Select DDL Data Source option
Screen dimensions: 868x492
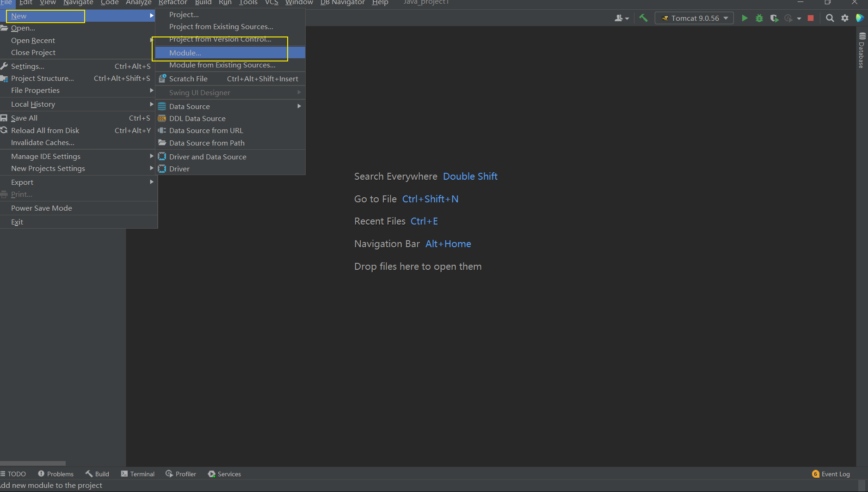pyautogui.click(x=230, y=119)
